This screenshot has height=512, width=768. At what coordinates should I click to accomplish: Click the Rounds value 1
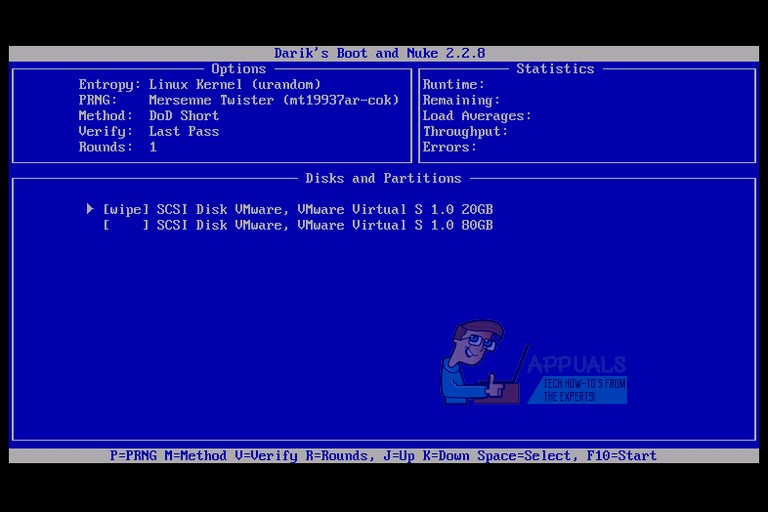[x=153, y=147]
